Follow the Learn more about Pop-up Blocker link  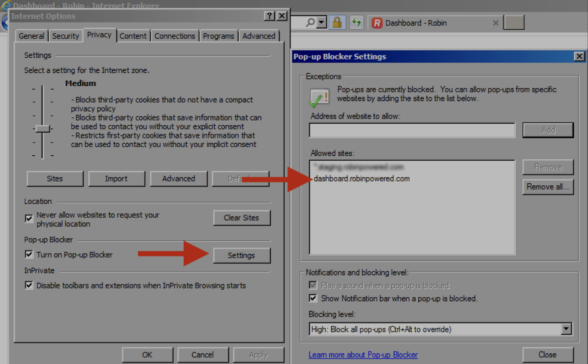(x=363, y=355)
